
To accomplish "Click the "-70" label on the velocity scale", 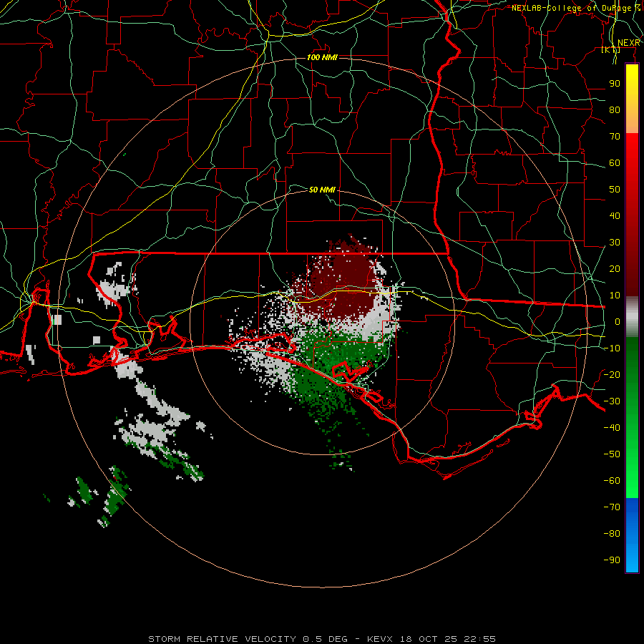I will point(612,507).
